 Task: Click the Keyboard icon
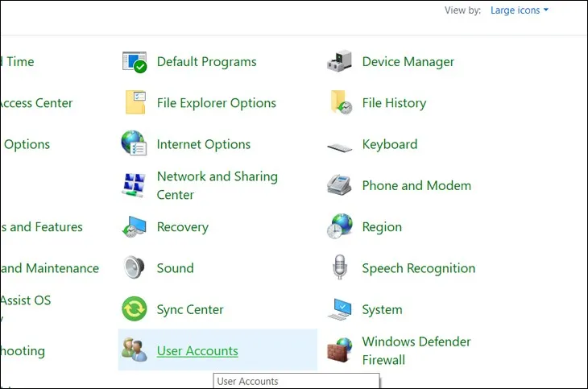[339, 147]
